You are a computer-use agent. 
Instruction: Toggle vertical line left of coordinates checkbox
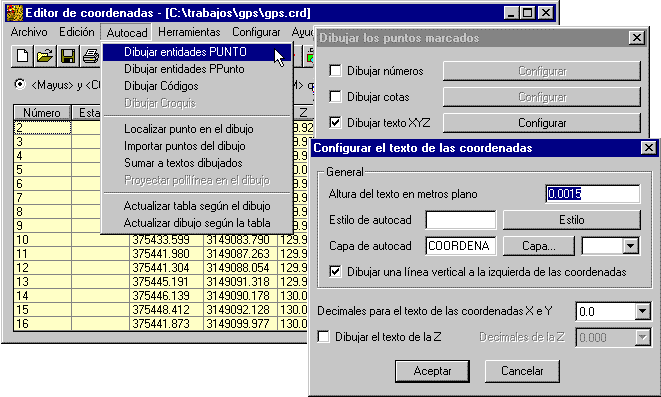pyautogui.click(x=335, y=272)
